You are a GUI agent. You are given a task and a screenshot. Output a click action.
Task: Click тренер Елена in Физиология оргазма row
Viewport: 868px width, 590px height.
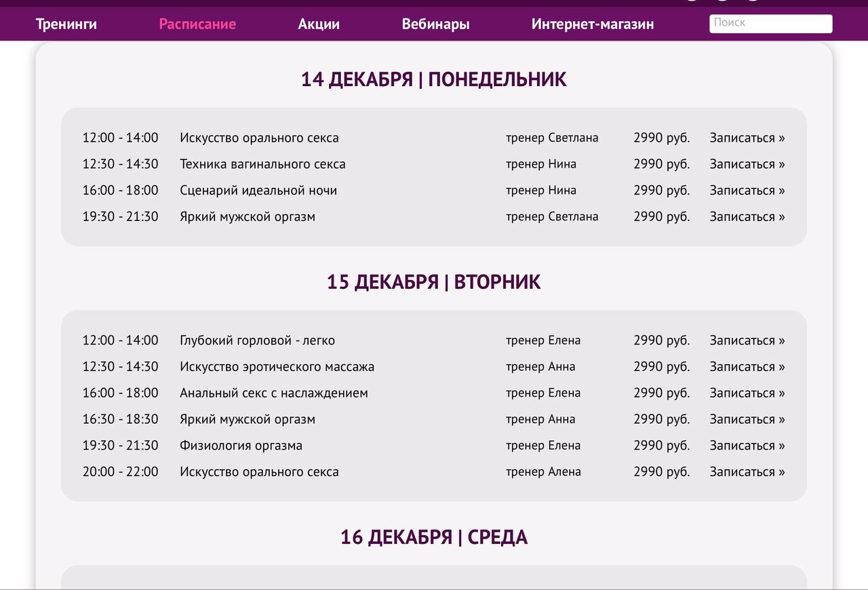(543, 446)
